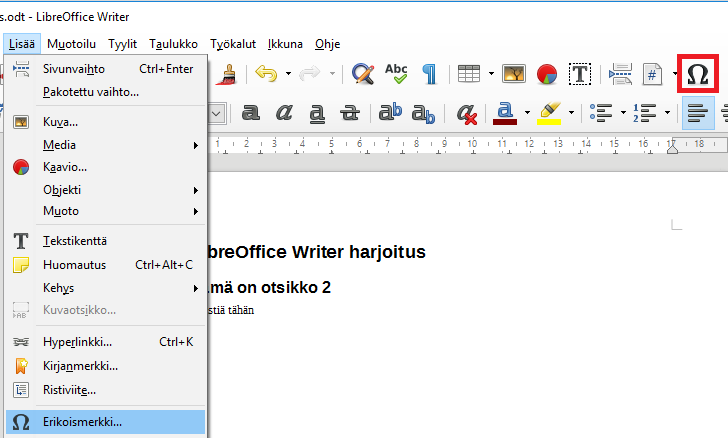Toggle formatting marks with the pilcrow icon
728x438 pixels.
pos(429,73)
